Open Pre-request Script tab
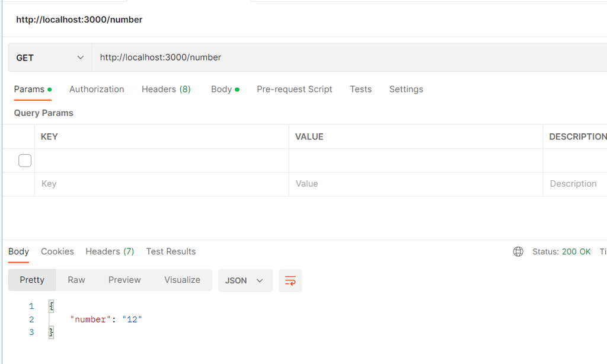 point(294,90)
